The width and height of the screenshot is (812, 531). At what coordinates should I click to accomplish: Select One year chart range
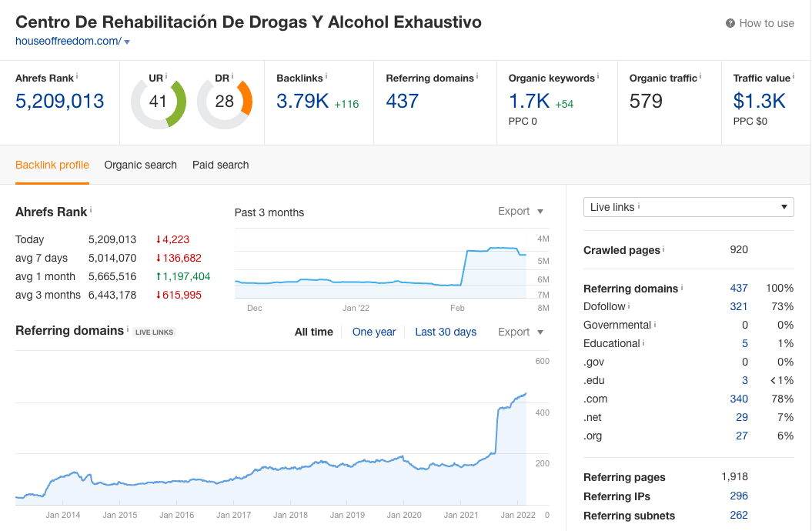point(374,332)
